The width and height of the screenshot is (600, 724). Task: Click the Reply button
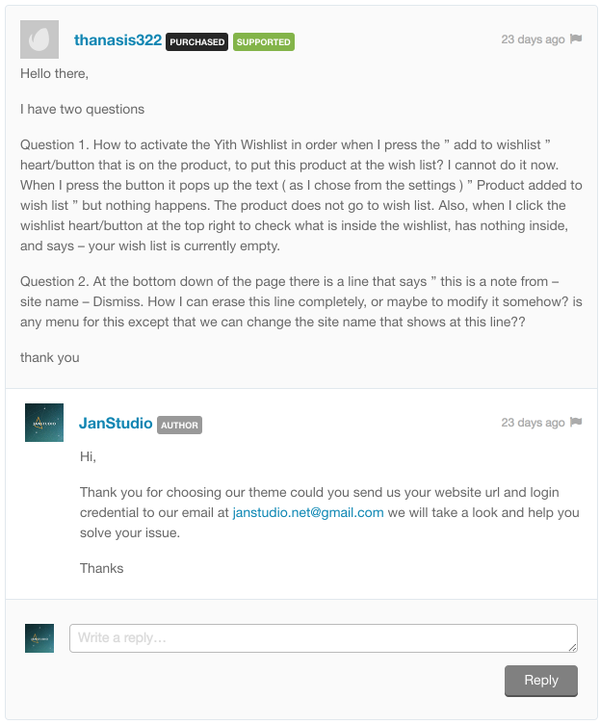pos(541,681)
